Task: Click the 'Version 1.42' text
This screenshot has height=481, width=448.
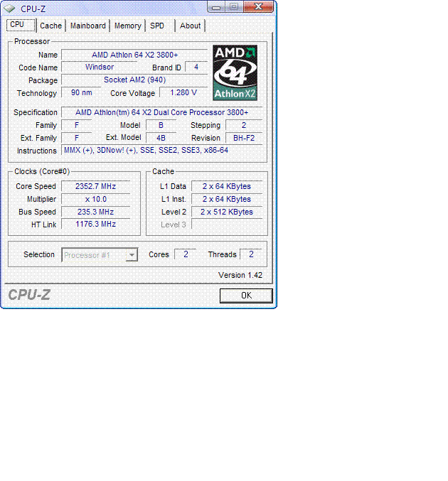Action: point(240,275)
